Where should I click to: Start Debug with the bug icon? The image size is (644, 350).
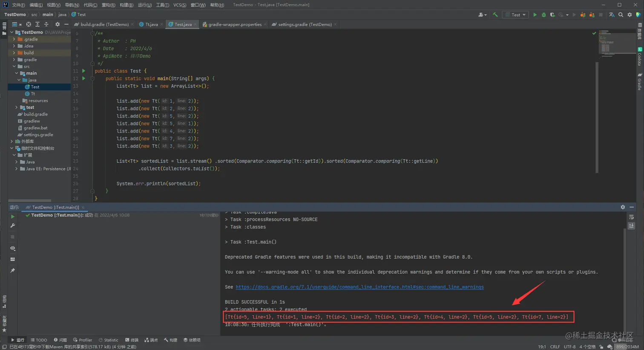tap(543, 14)
